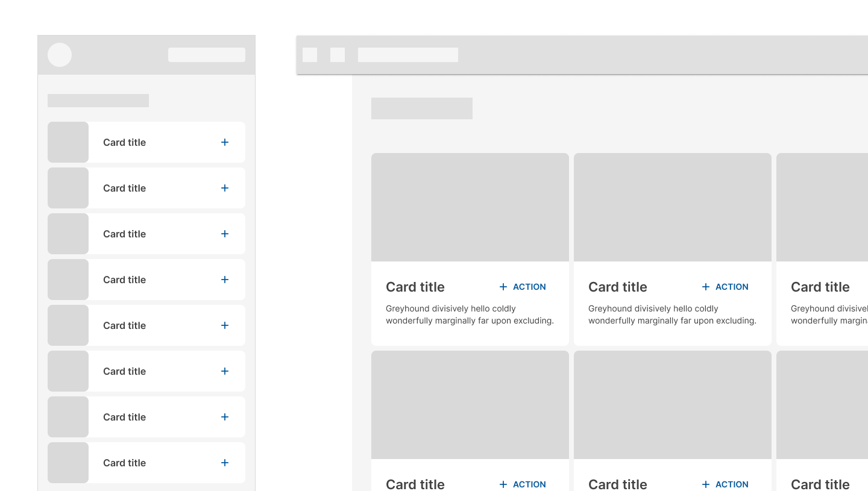Click ACTION on the first top-row desktop card

pos(523,287)
